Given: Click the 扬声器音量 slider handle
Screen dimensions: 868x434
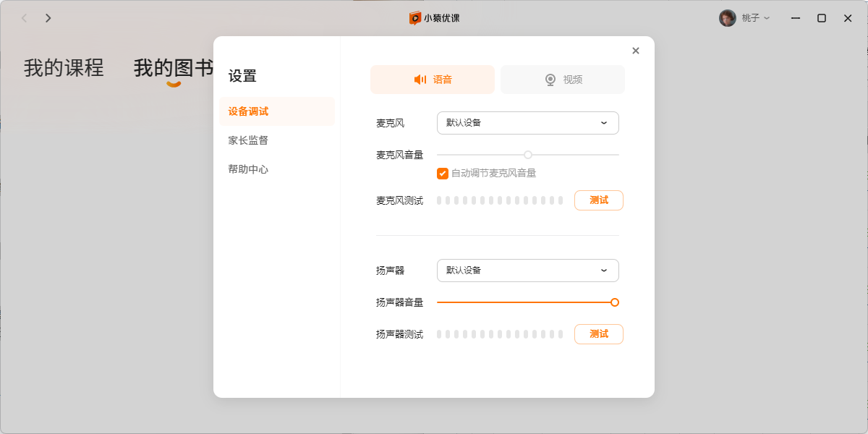Looking at the screenshot, I should [x=615, y=302].
